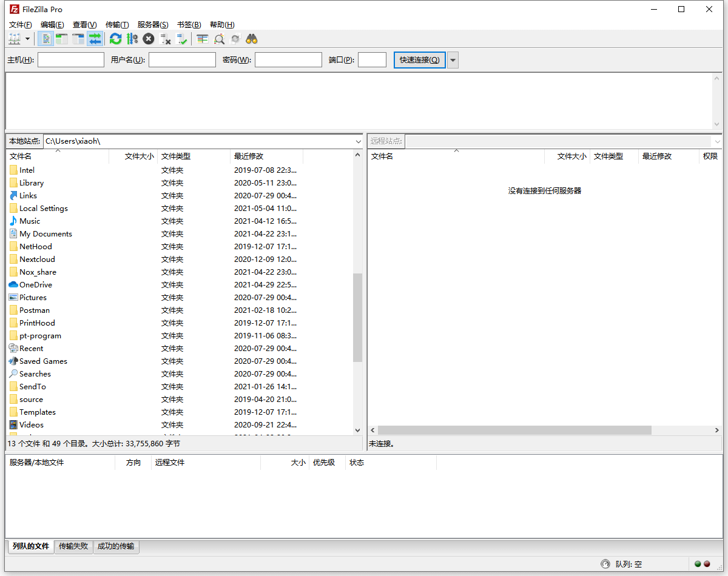Disconnect from the current server

pos(166,38)
